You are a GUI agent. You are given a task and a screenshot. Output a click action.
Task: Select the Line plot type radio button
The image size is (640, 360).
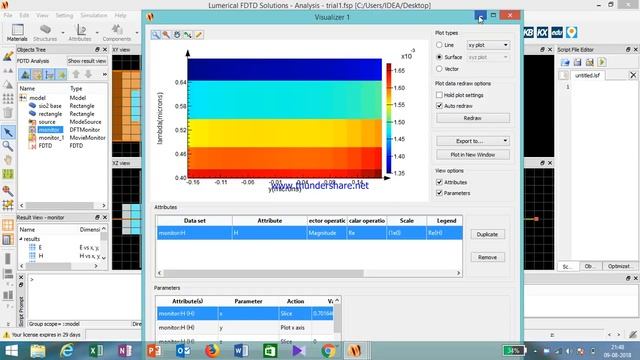pos(439,45)
